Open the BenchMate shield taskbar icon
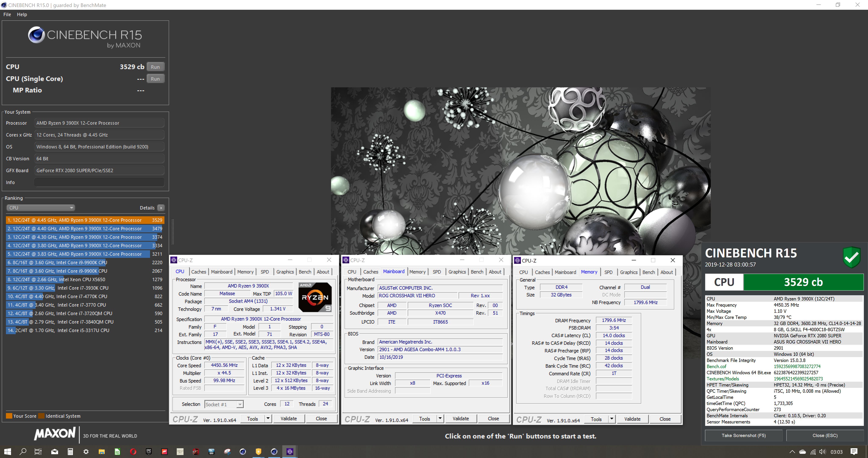The image size is (868, 458). pyautogui.click(x=259, y=452)
